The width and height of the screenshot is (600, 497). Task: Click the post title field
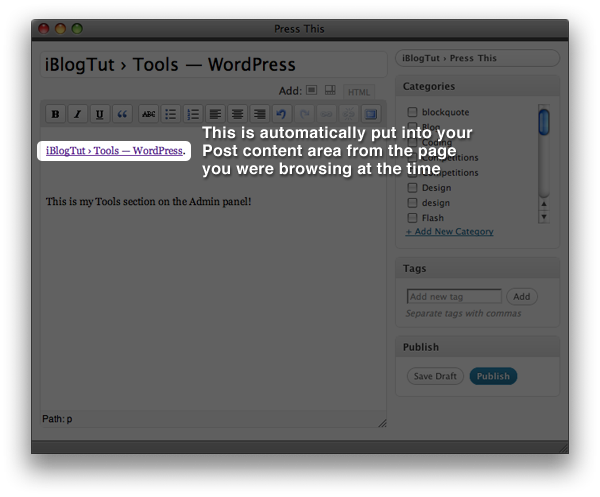214,65
